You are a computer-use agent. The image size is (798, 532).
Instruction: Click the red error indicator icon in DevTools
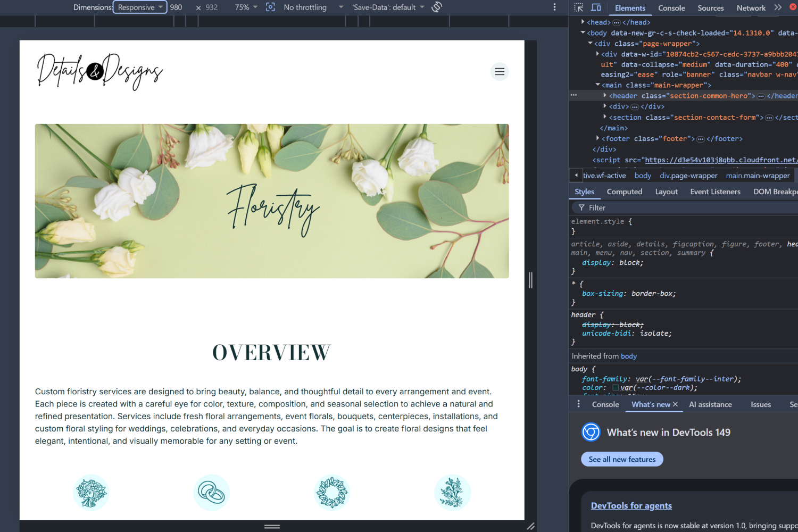(793, 7)
